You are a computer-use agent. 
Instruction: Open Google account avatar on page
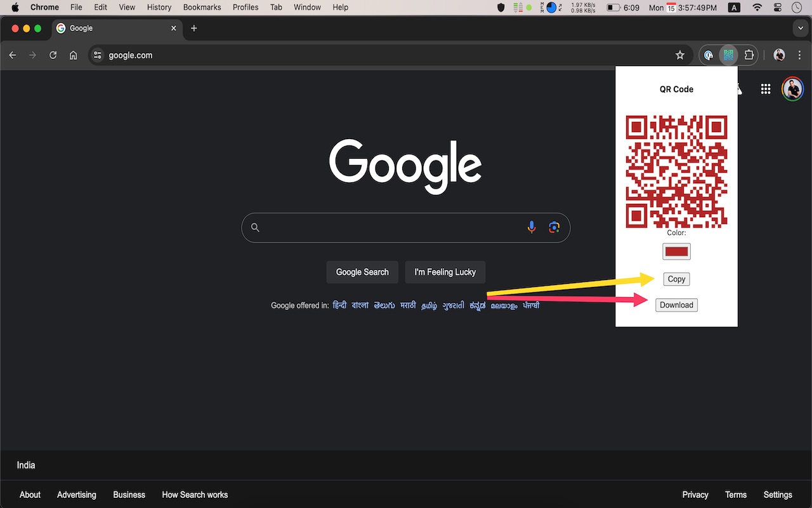click(x=792, y=89)
